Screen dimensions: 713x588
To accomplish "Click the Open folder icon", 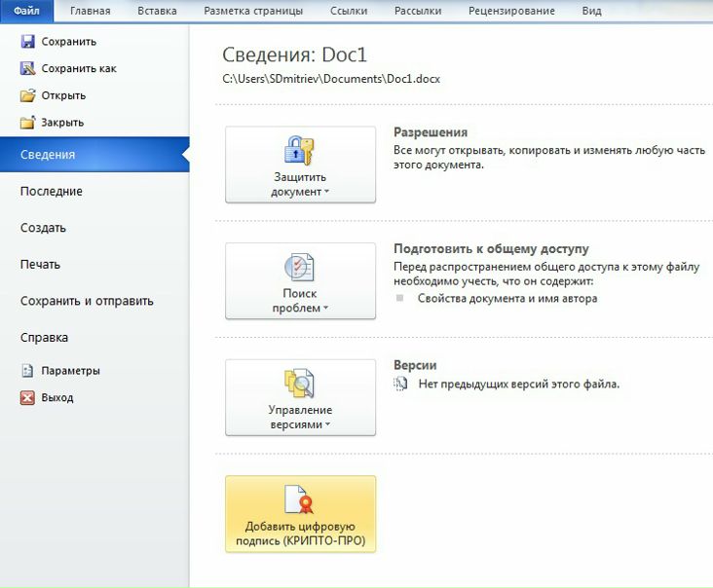I will 27,95.
